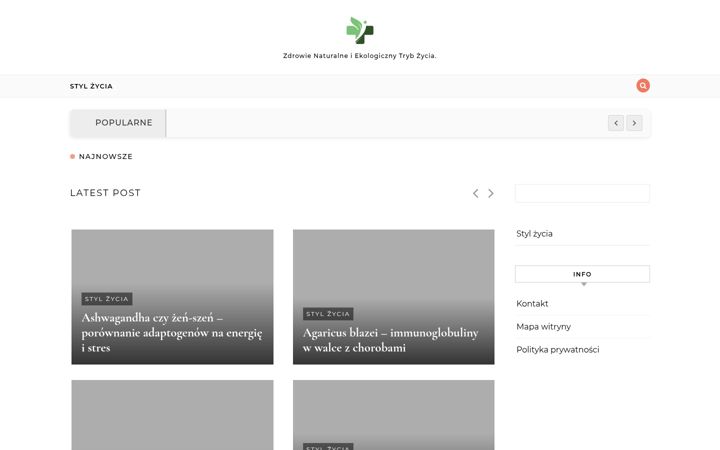The width and height of the screenshot is (720, 450).
Task: Click the site tagline Zdrowie Naturalne text
Action: [x=360, y=56]
